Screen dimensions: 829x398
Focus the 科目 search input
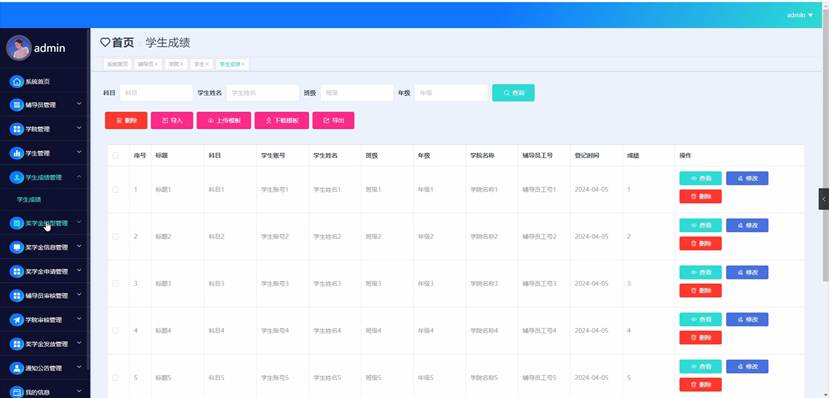(156, 92)
